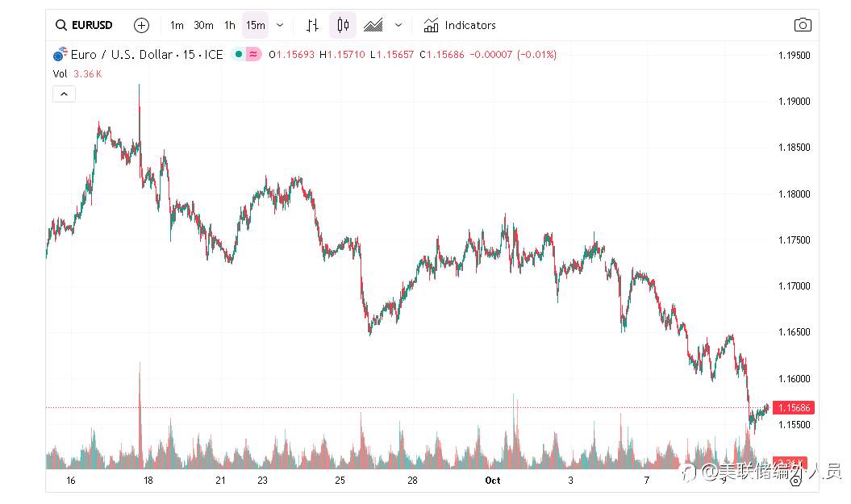Click the red 1.15686 current price label
The width and height of the screenshot is (851, 504).
click(x=793, y=408)
